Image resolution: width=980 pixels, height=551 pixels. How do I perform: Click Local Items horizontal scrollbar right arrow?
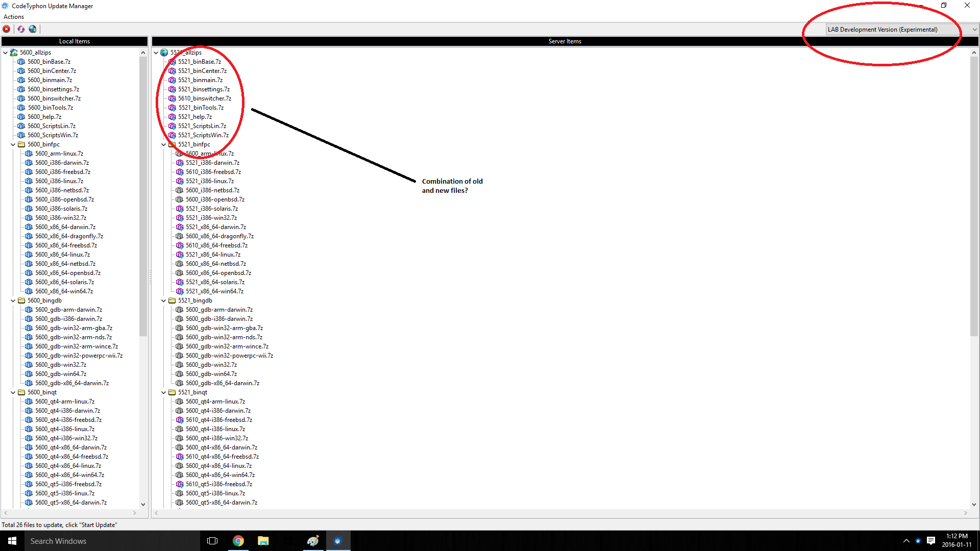[135, 513]
